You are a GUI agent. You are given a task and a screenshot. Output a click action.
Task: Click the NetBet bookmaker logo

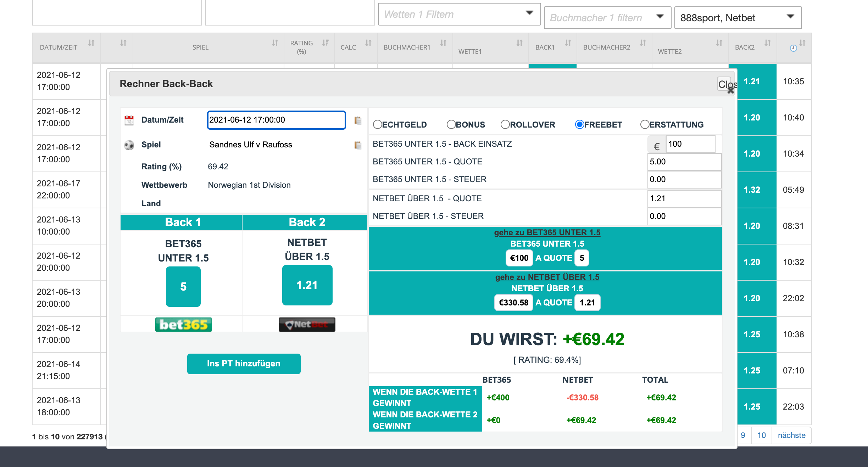click(x=307, y=325)
